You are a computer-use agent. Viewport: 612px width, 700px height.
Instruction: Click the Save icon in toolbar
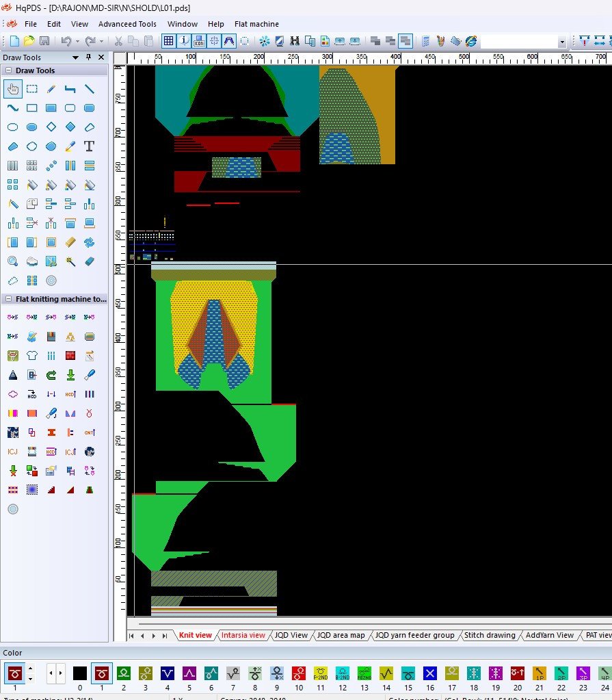tap(44, 41)
